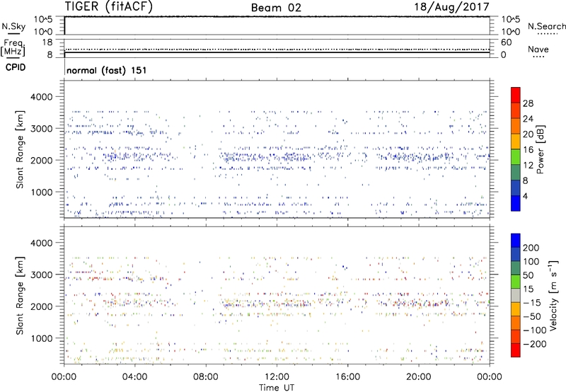Select the yellow segment of Velocity colorbar
Screen dimensions: 566x392
coord(516,309)
